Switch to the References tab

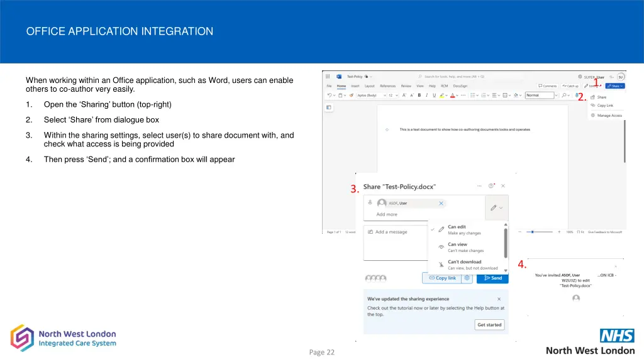[387, 86]
